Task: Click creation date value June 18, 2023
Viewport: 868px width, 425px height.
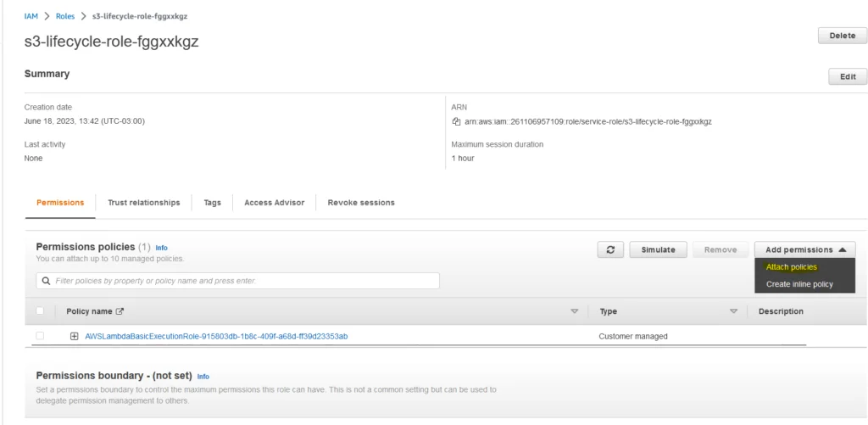Action: 85,121
